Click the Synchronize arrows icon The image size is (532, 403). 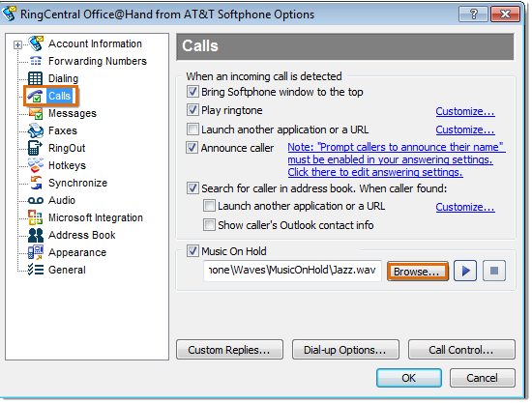(x=36, y=183)
